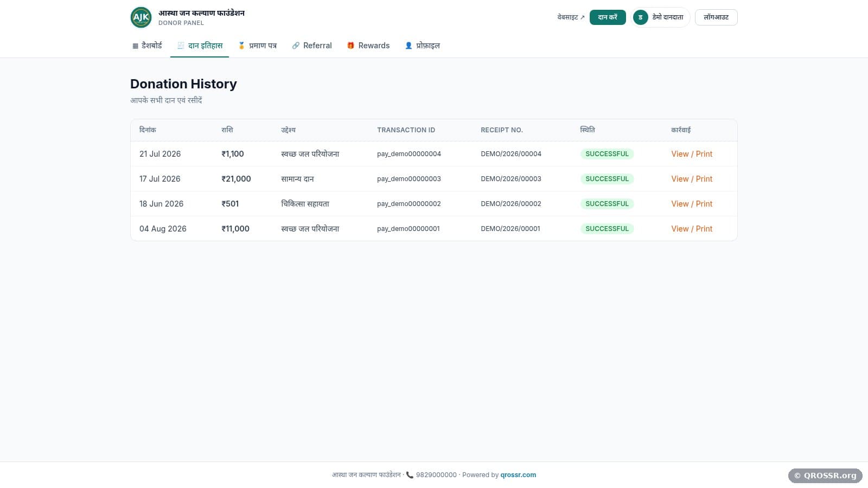The image size is (868, 488).
Task: Click the दिनांक column header
Action: 148,130
